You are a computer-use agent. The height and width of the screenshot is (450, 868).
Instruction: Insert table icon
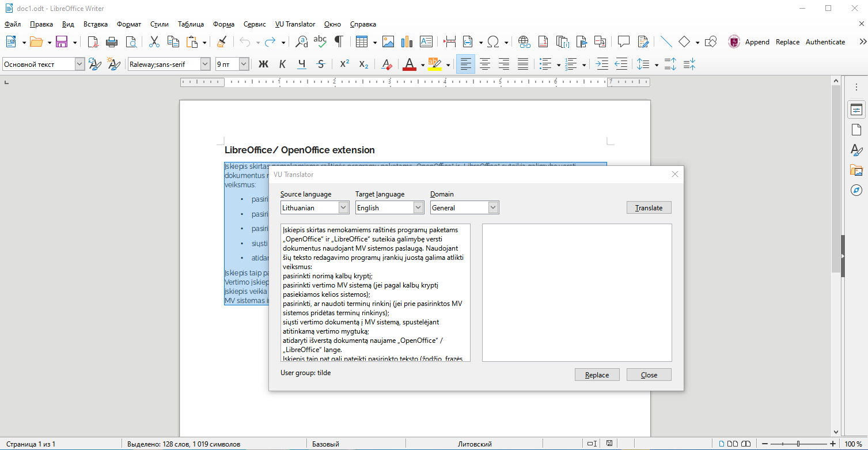pyautogui.click(x=362, y=41)
